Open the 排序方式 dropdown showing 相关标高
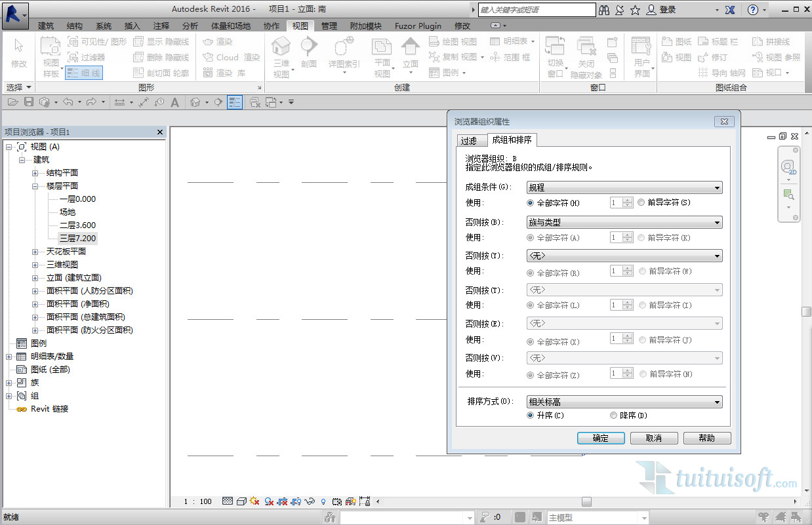 tap(624, 402)
